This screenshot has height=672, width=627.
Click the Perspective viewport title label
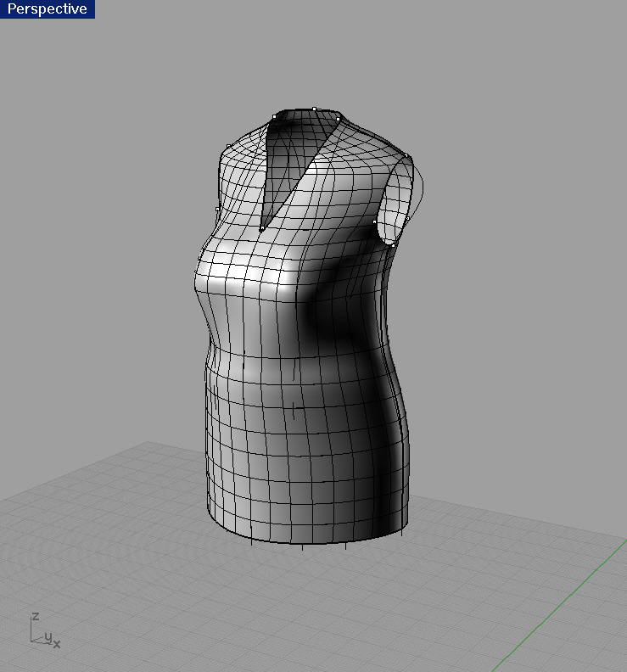click(x=48, y=9)
